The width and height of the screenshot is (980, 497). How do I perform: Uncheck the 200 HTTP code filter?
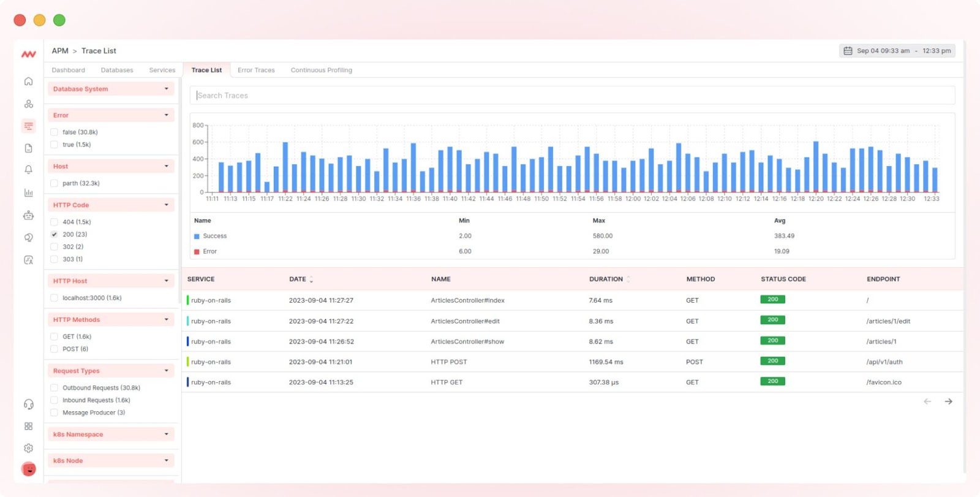(54, 234)
